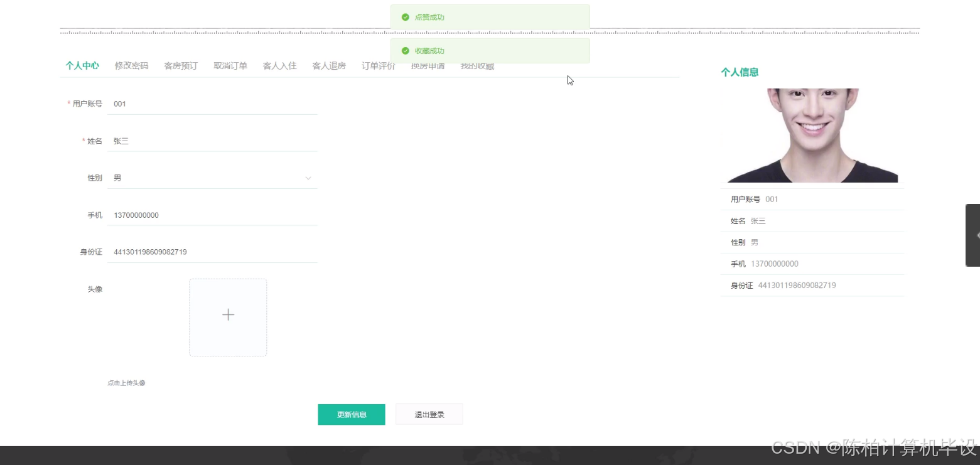Click the 点赞成功 notification text

pyautogui.click(x=429, y=18)
